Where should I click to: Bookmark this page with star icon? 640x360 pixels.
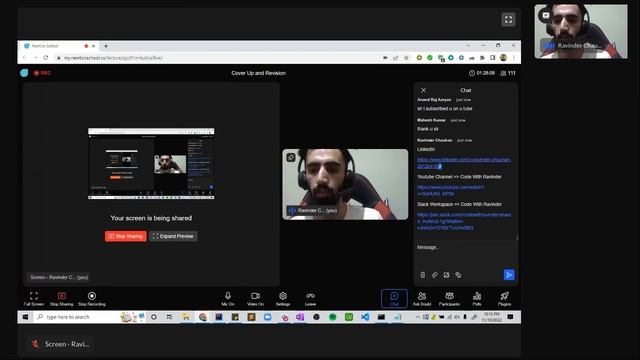406,58
